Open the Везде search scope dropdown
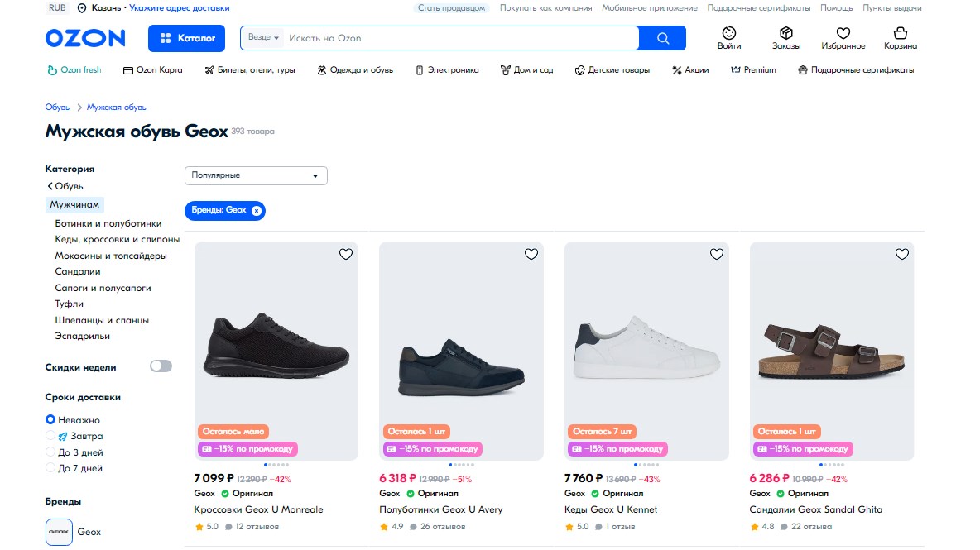The width and height of the screenshot is (980, 550). pos(262,37)
